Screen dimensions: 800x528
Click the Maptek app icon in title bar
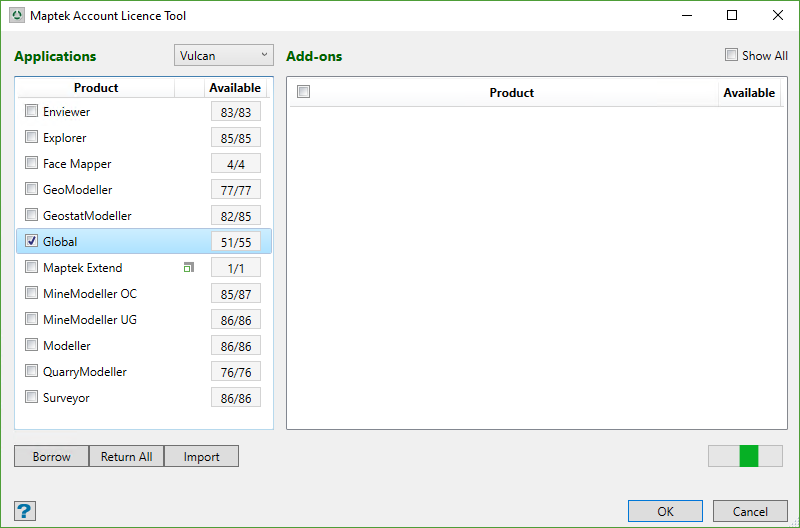coord(17,15)
